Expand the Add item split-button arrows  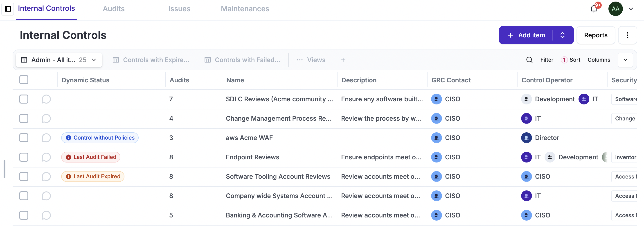coord(562,35)
